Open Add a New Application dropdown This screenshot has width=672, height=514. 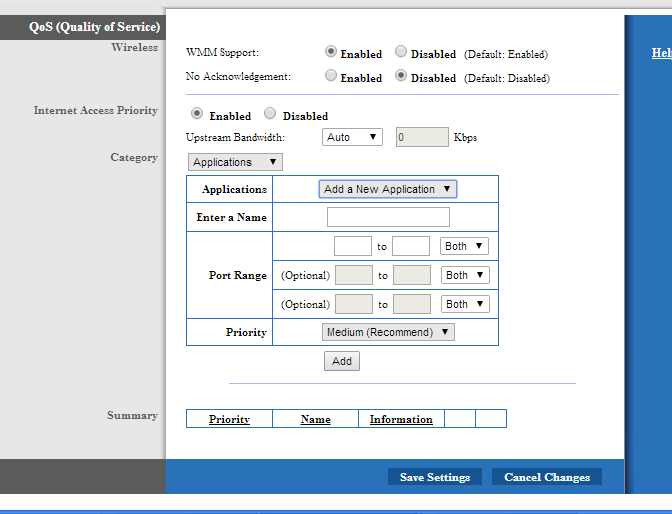click(388, 189)
